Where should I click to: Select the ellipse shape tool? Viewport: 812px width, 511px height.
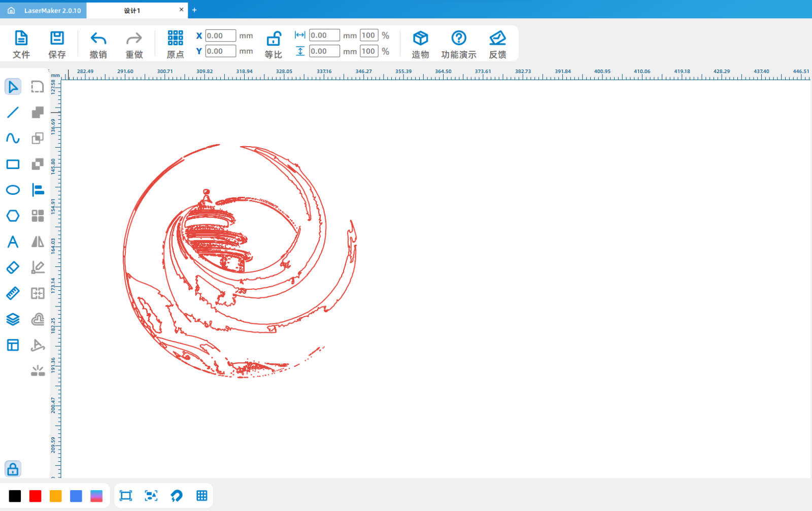pyautogui.click(x=13, y=190)
